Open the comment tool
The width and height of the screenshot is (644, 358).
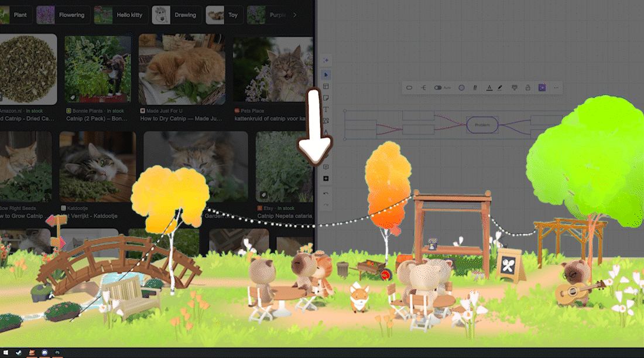[326, 167]
